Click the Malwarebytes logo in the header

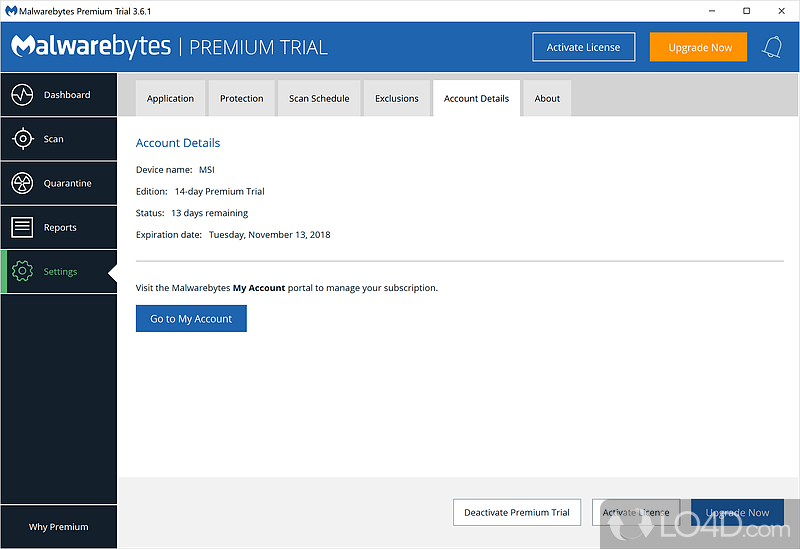90,47
